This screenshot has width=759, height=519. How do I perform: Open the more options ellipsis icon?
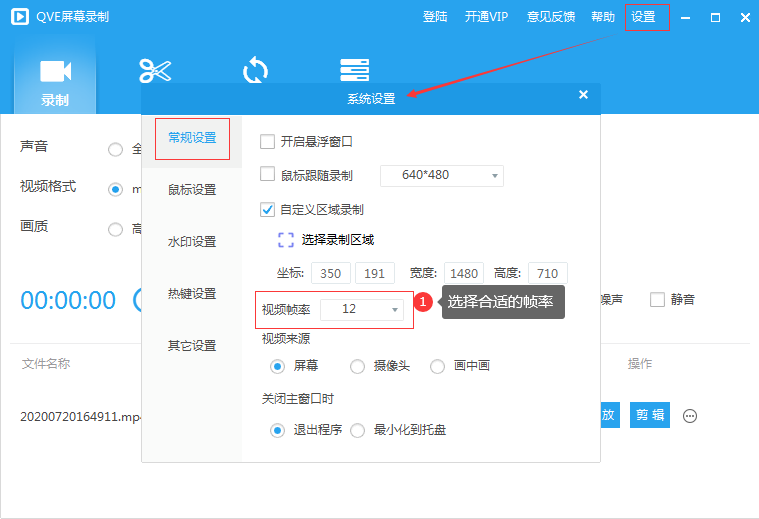[689, 416]
